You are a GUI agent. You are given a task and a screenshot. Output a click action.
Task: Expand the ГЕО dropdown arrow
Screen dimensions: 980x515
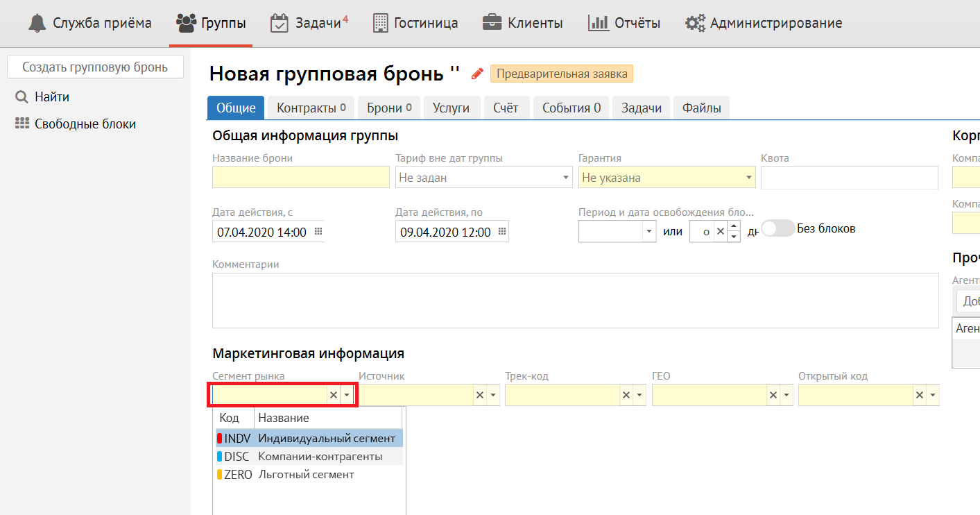coord(786,395)
